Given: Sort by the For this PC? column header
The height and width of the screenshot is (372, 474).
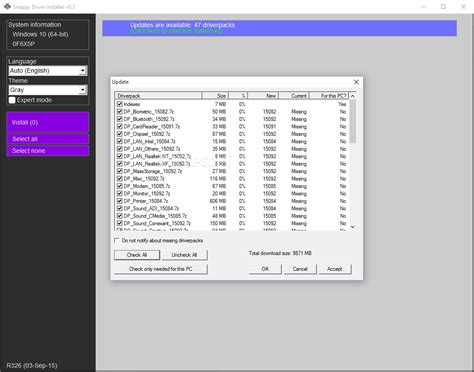Looking at the screenshot, I should click(329, 96).
